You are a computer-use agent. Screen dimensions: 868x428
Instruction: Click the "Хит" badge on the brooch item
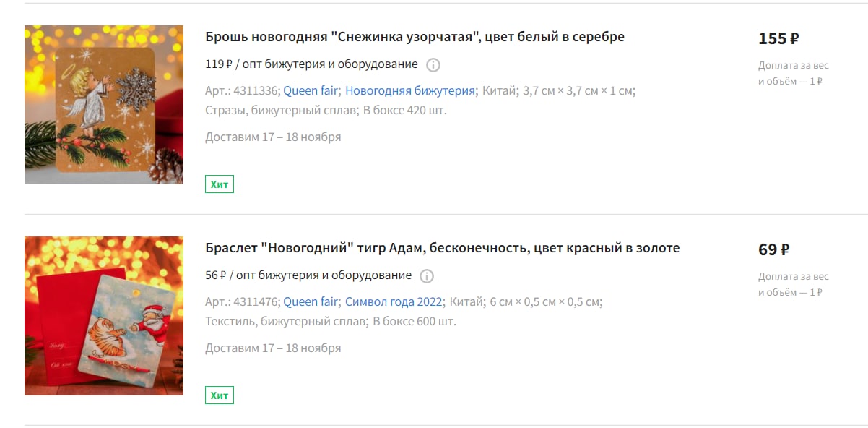(x=220, y=184)
